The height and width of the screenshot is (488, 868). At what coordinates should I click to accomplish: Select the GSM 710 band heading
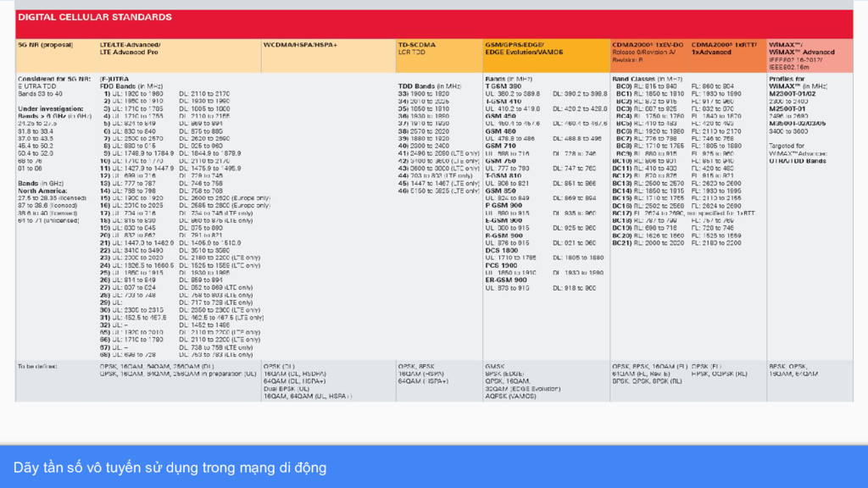(x=500, y=146)
